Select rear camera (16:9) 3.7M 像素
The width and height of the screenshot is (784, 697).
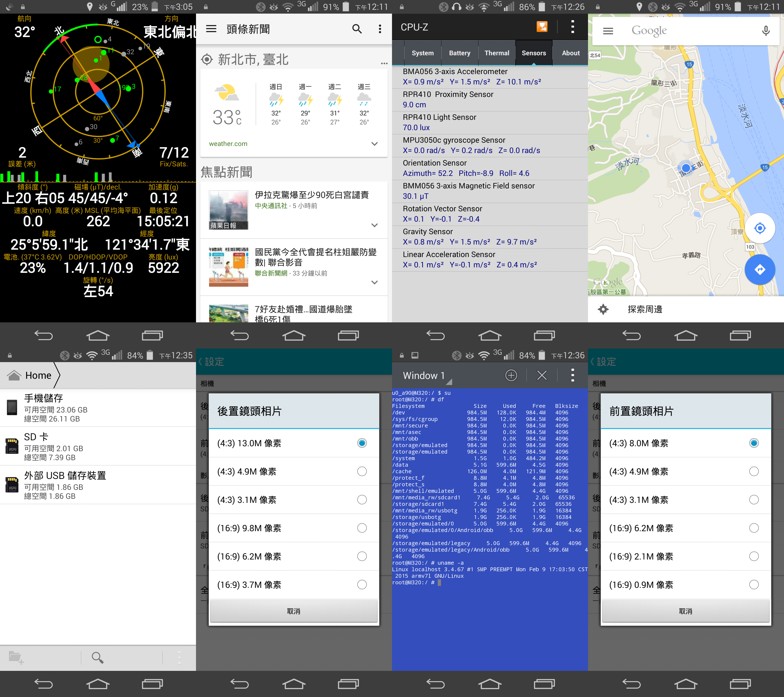(294, 585)
